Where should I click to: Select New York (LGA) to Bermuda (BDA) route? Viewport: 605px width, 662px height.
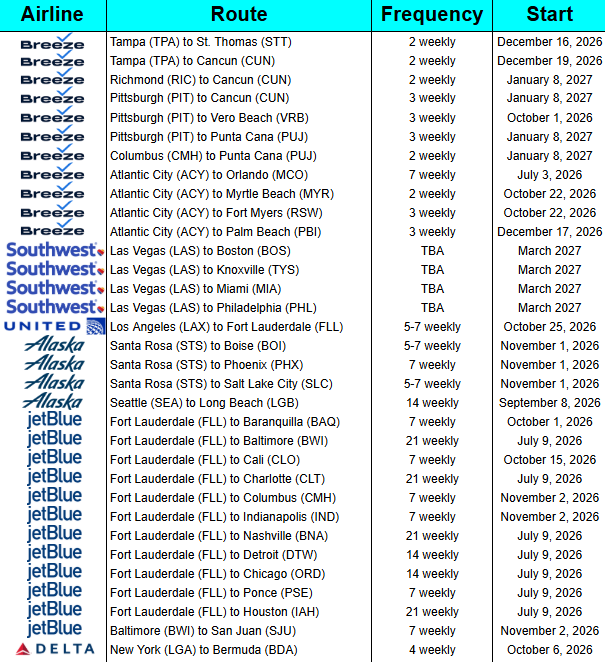[204, 650]
